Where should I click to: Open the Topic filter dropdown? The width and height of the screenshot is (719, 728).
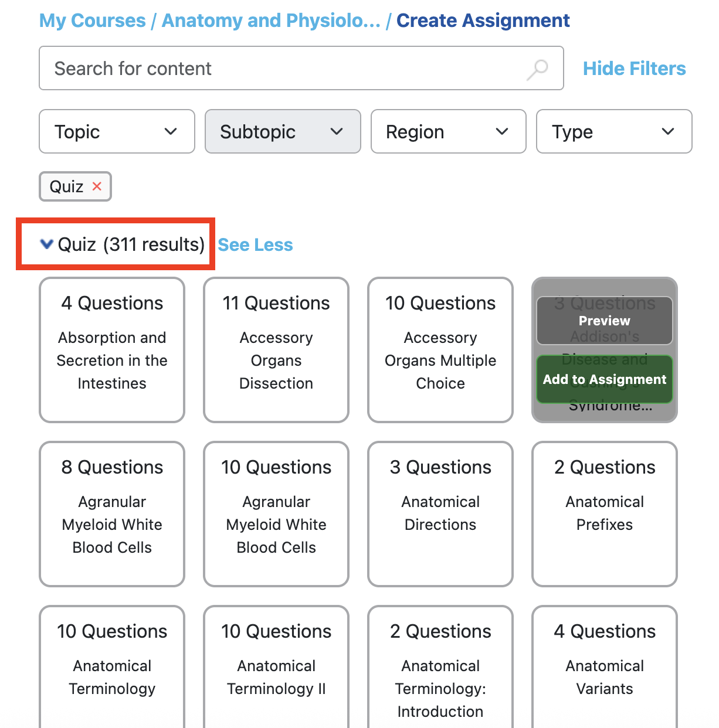[x=116, y=131]
